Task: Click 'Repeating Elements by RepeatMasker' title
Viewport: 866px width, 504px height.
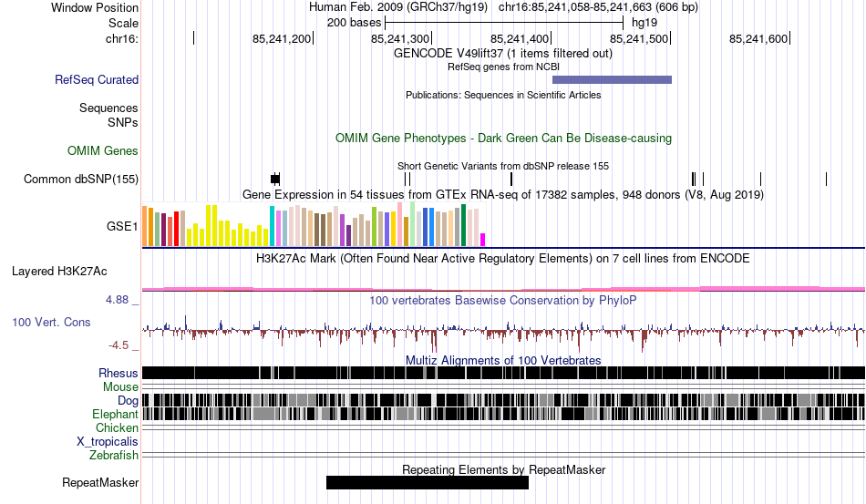Action: click(503, 469)
